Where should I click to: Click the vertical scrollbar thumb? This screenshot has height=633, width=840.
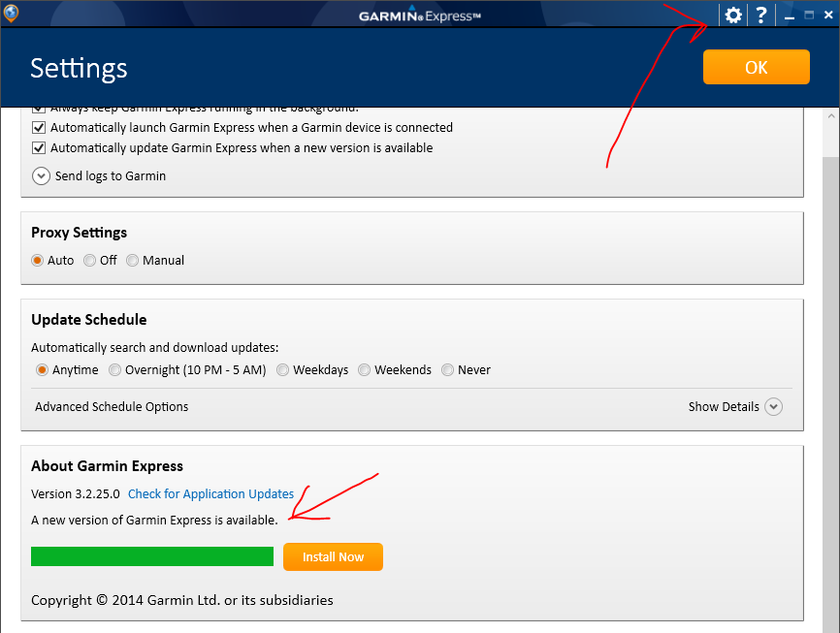(831, 395)
